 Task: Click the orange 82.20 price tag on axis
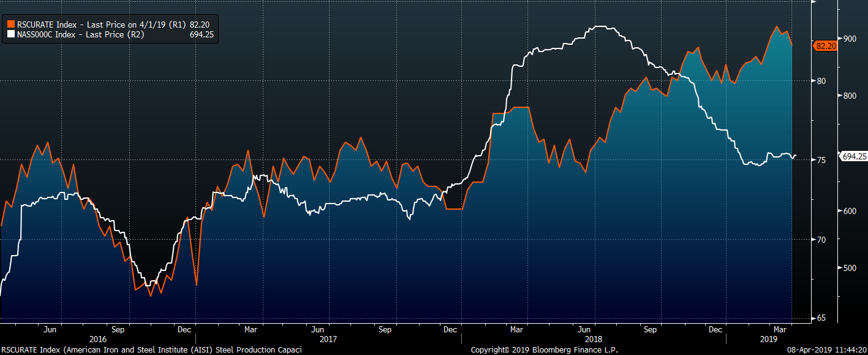[825, 45]
